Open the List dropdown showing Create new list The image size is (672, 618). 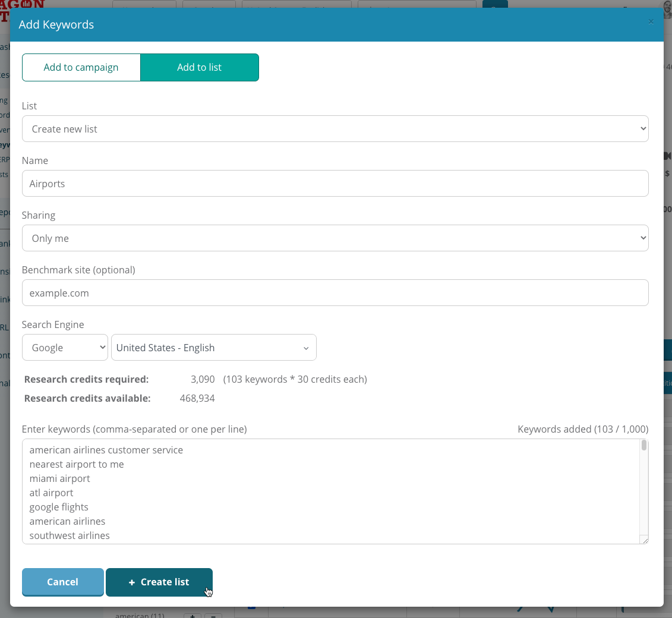click(x=335, y=129)
